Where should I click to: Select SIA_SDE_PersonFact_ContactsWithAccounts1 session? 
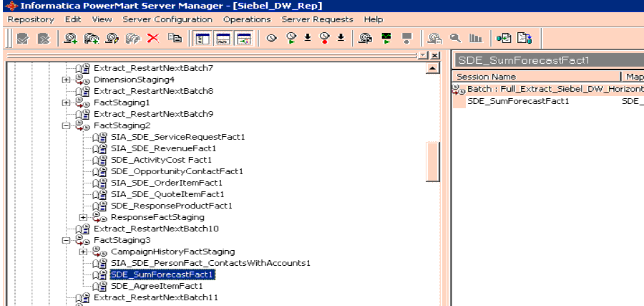[210, 263]
